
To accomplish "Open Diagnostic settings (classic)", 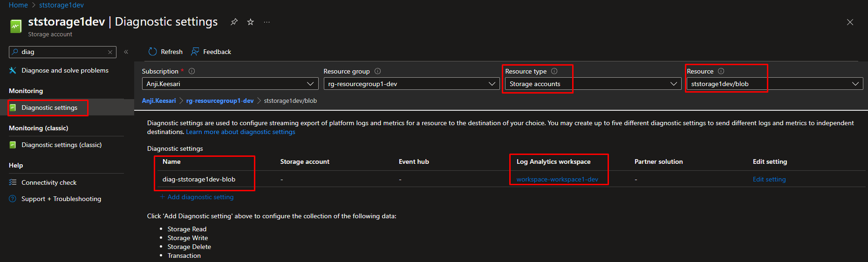I will (62, 145).
